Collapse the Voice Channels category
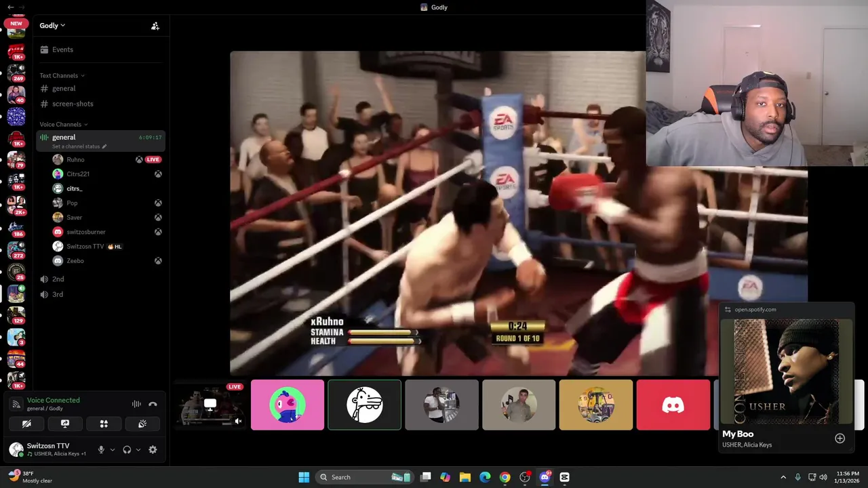Image resolution: width=868 pixels, height=488 pixels. 64,124
